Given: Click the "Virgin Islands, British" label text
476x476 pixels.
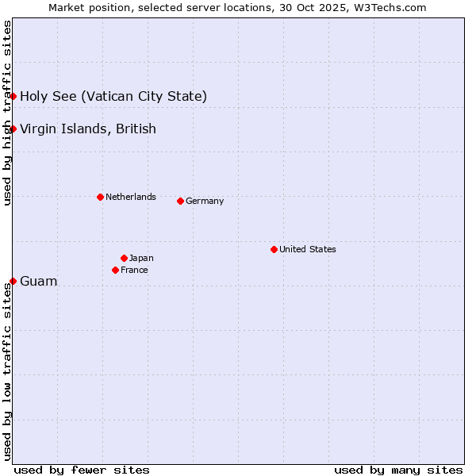Looking at the screenshot, I should coord(88,129).
